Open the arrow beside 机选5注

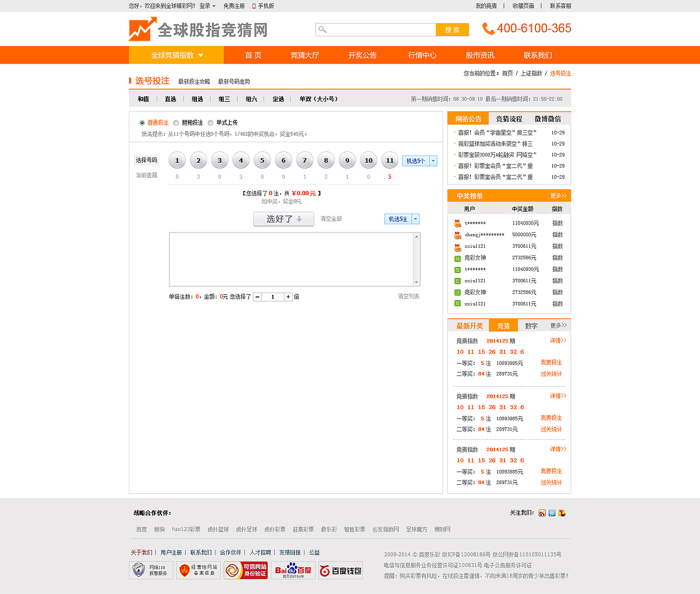416,219
